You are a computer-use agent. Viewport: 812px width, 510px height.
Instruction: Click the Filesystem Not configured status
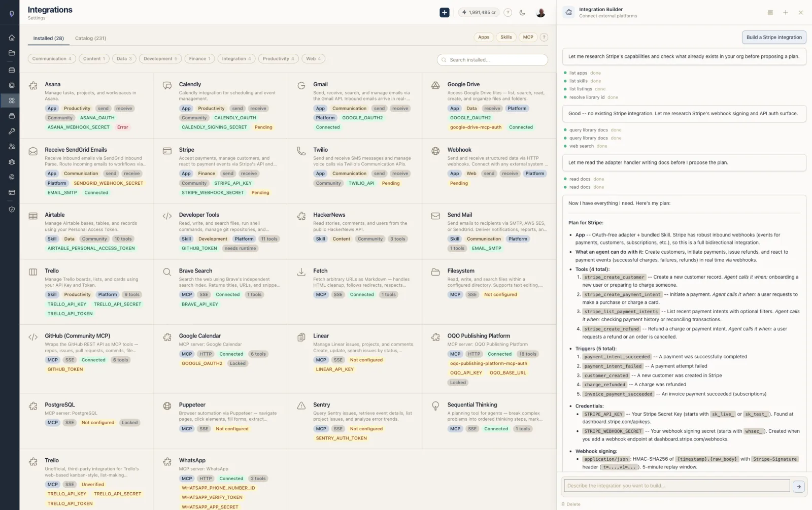pos(500,295)
